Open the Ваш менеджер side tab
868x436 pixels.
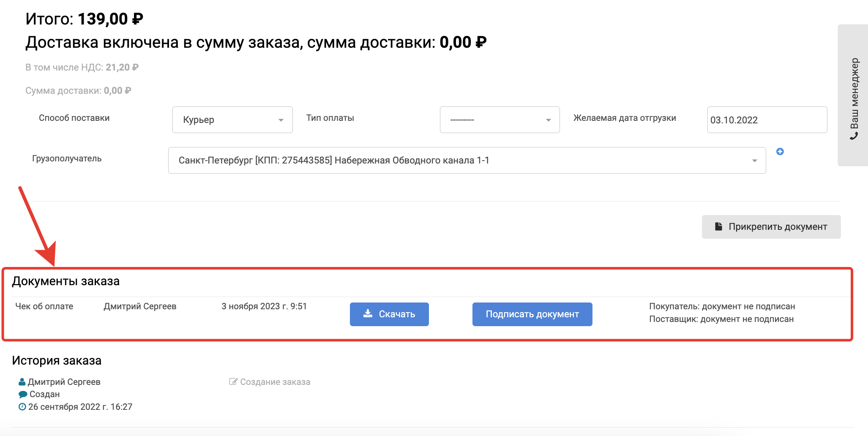pos(854,95)
